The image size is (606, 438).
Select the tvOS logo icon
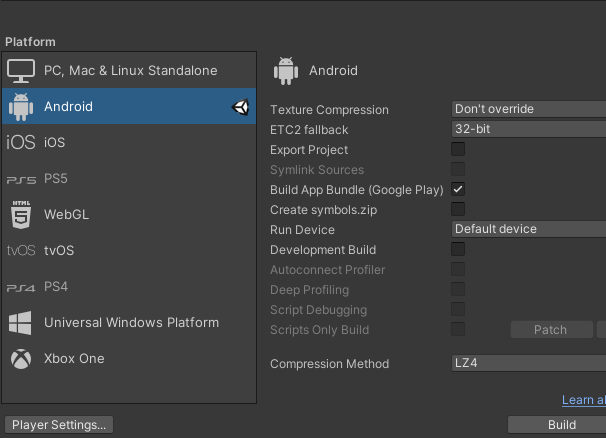[x=21, y=251]
